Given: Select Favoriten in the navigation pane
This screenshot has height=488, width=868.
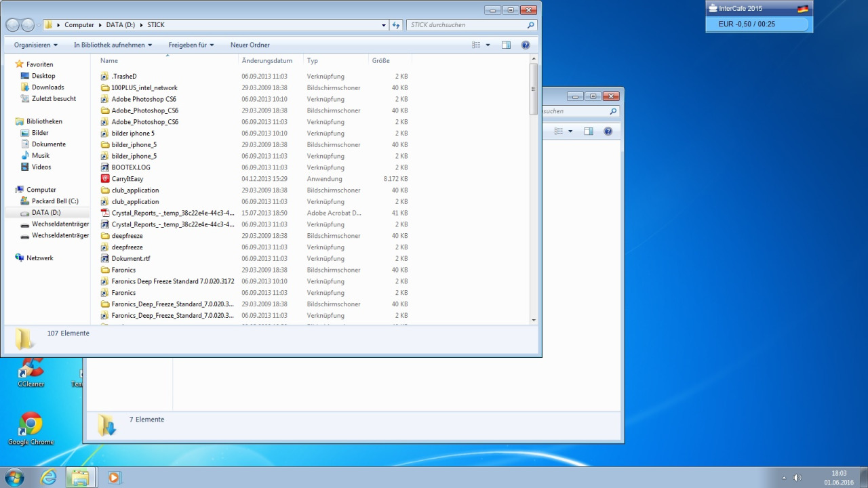Looking at the screenshot, I should pos(40,64).
